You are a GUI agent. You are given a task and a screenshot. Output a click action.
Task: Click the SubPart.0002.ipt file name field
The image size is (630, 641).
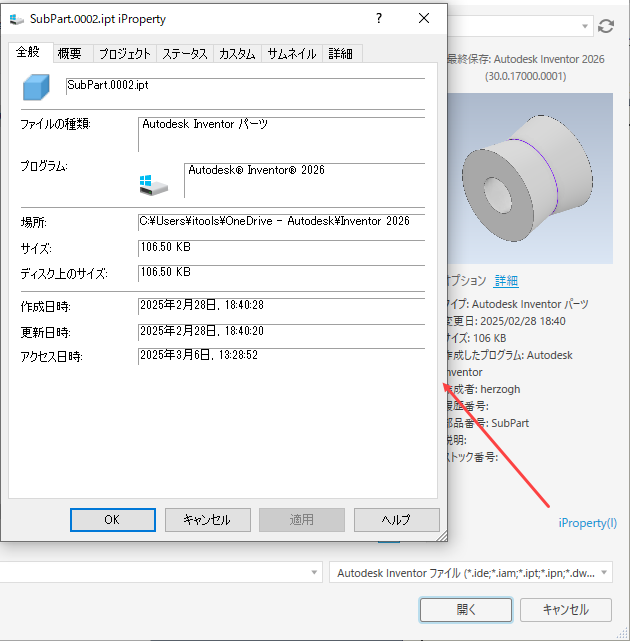click(x=245, y=86)
